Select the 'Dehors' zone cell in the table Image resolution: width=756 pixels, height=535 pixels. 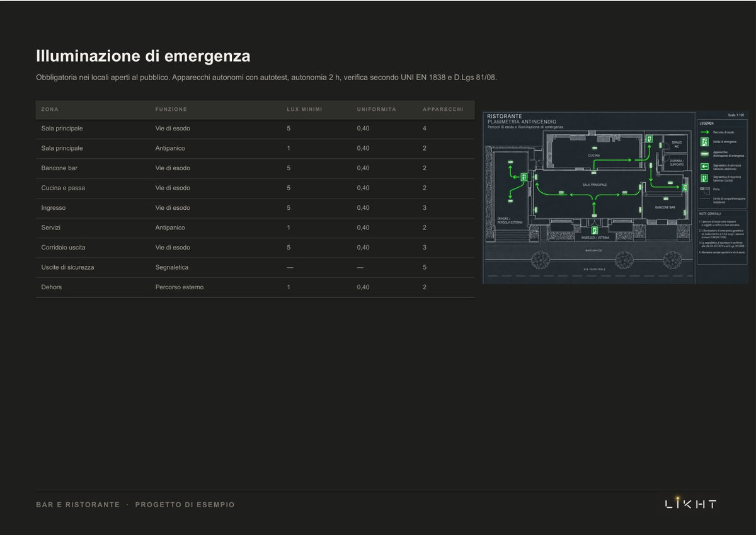(52, 287)
